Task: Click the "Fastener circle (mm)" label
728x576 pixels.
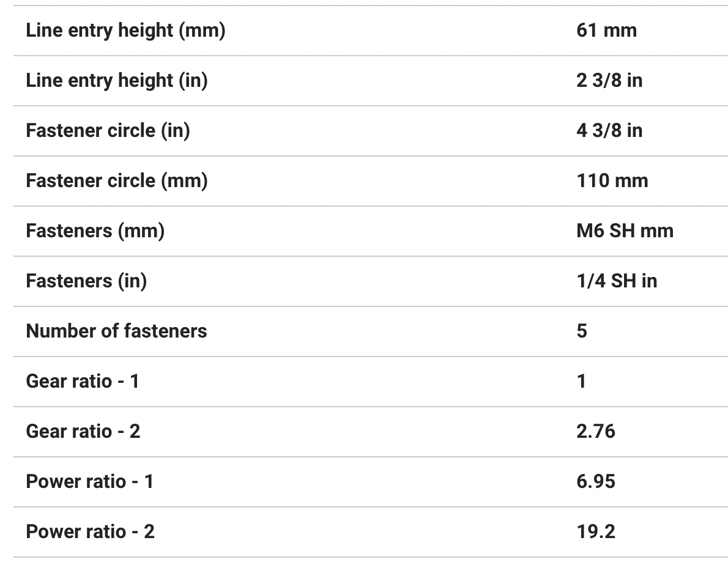Action: (x=116, y=180)
